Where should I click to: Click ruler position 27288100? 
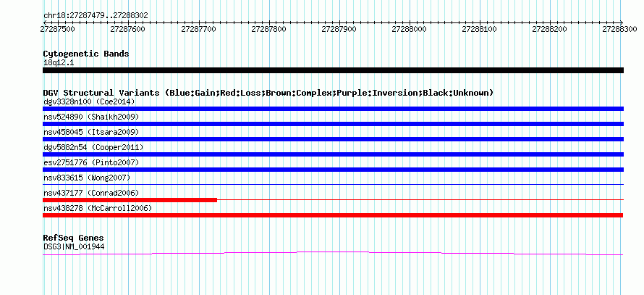tap(479, 29)
